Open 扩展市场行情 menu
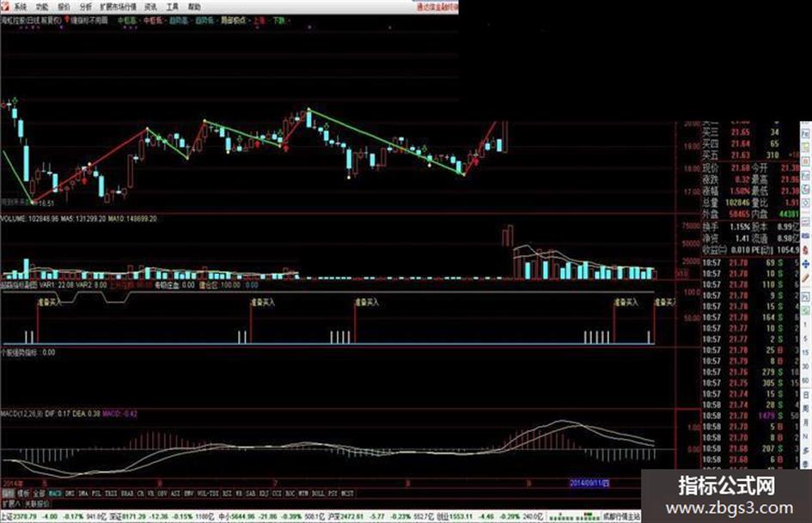Viewport: 812px width, 523px height. tap(118, 7)
